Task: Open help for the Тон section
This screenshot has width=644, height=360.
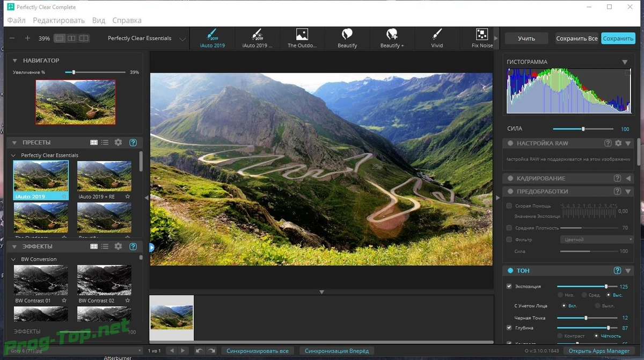Action: point(617,270)
